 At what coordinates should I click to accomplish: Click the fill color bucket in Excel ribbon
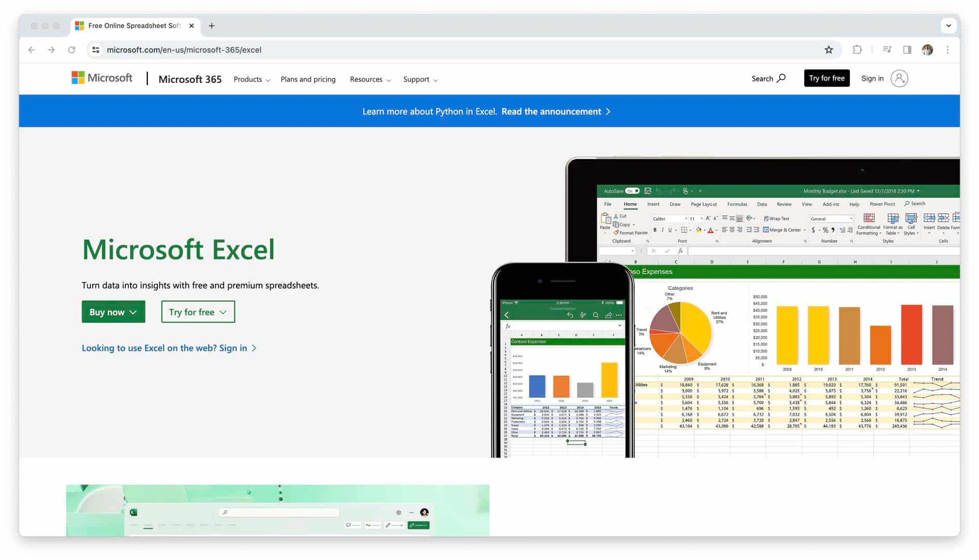(x=698, y=230)
